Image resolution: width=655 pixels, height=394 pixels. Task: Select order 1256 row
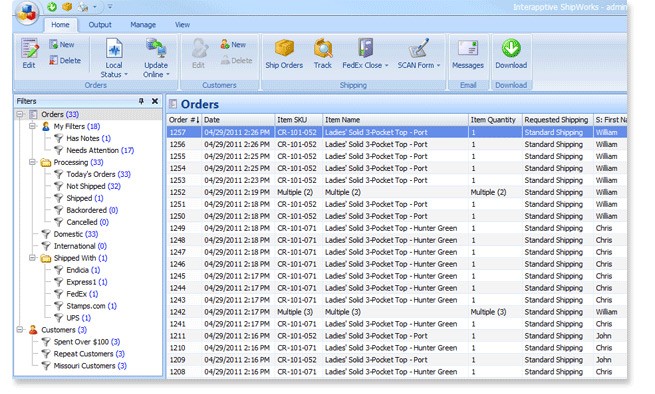coord(397,144)
